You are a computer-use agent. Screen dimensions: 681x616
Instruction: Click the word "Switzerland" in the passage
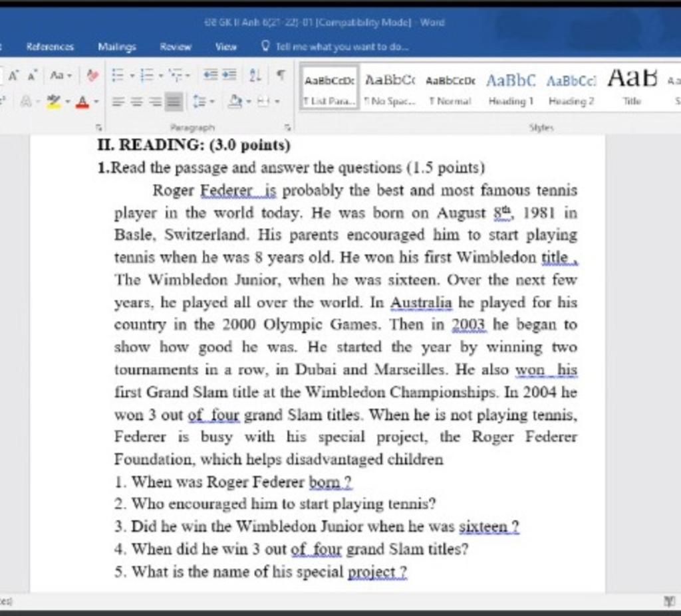pyautogui.click(x=207, y=235)
